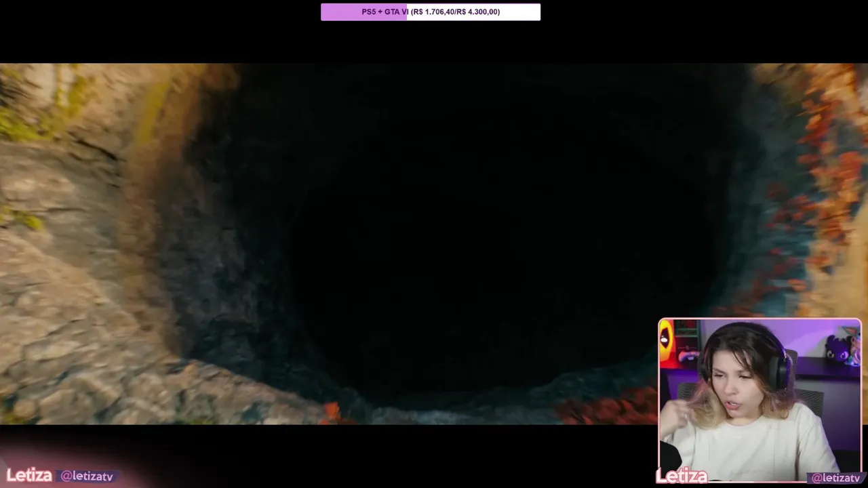The image size is (868, 488).
Task: Click the dark cave gameplay video
Action: tap(434, 244)
